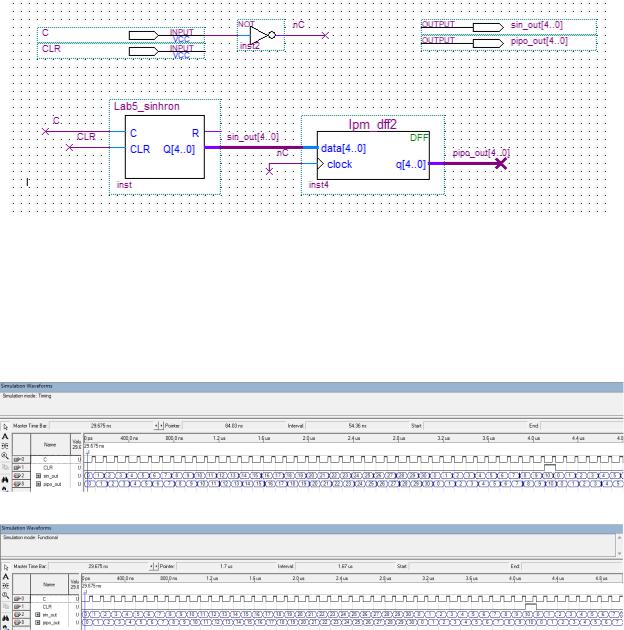624x630 pixels.
Task: Activate the zoom magnifier tool in the Timing window
Action: (5, 456)
